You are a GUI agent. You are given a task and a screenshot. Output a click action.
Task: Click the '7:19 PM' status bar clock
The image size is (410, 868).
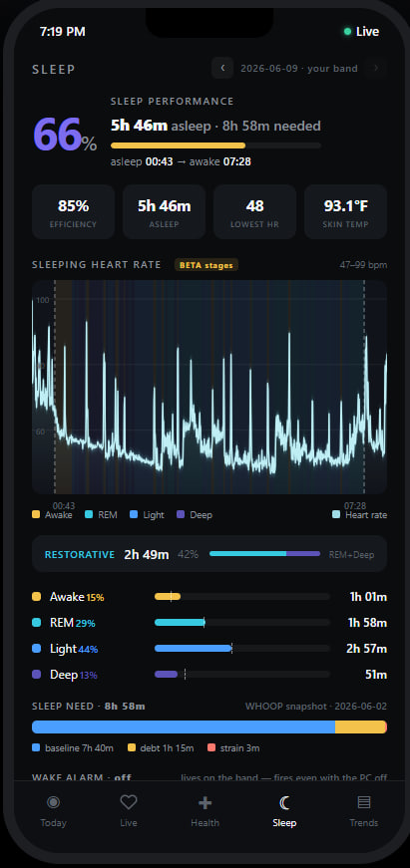point(63,32)
